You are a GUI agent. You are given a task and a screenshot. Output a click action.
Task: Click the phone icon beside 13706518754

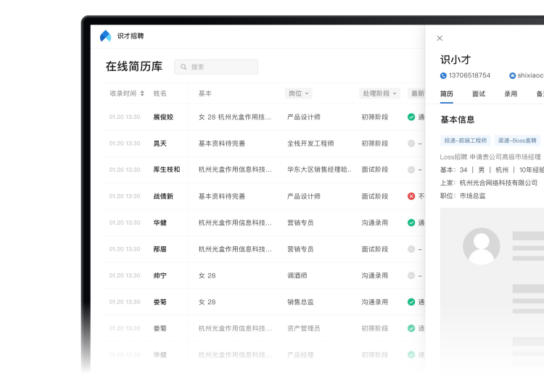[443, 75]
